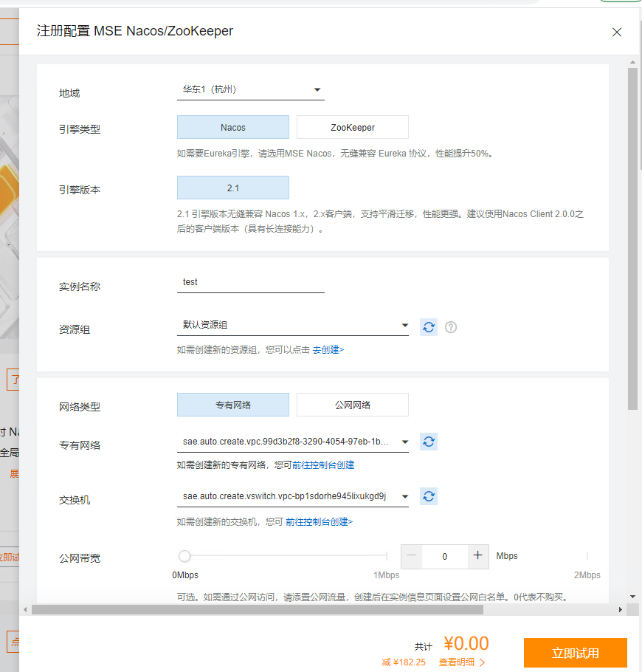Switch network type to 公网网络
Image resolution: width=642 pixels, height=672 pixels.
click(x=352, y=405)
